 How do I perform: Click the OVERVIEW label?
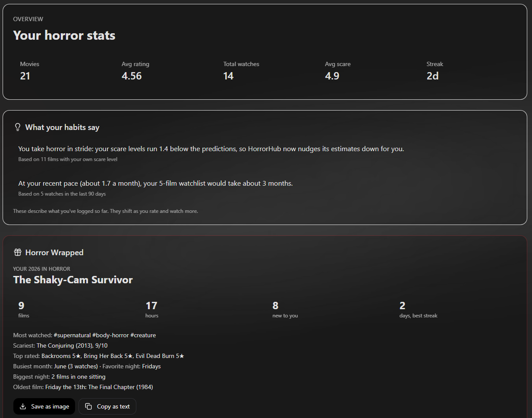(x=28, y=19)
